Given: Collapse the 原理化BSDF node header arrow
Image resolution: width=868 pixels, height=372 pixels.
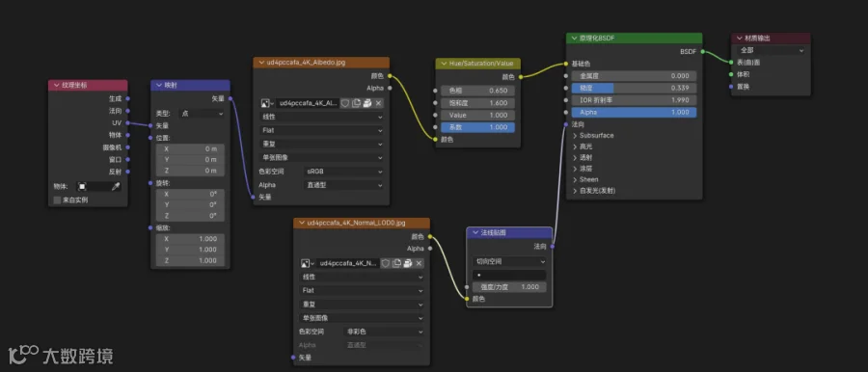Looking at the screenshot, I should tap(574, 39).
